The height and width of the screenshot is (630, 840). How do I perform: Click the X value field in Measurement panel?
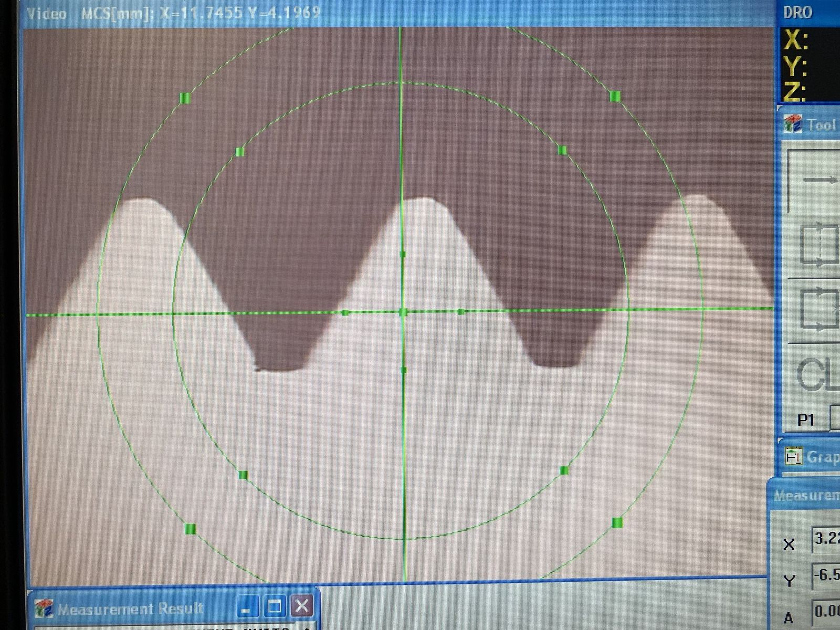[826, 539]
